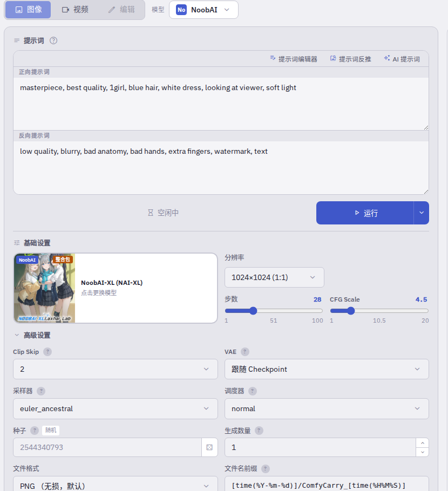Click the dice icon to randomize seed
Viewport: 448px width, 491px height.
pos(209,447)
